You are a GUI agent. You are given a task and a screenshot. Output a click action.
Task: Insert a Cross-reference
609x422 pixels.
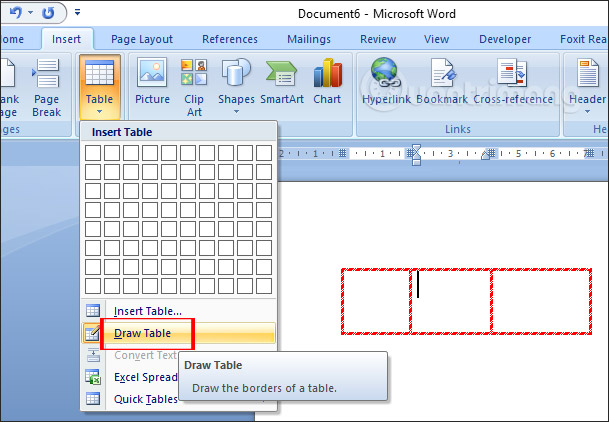[x=513, y=82]
